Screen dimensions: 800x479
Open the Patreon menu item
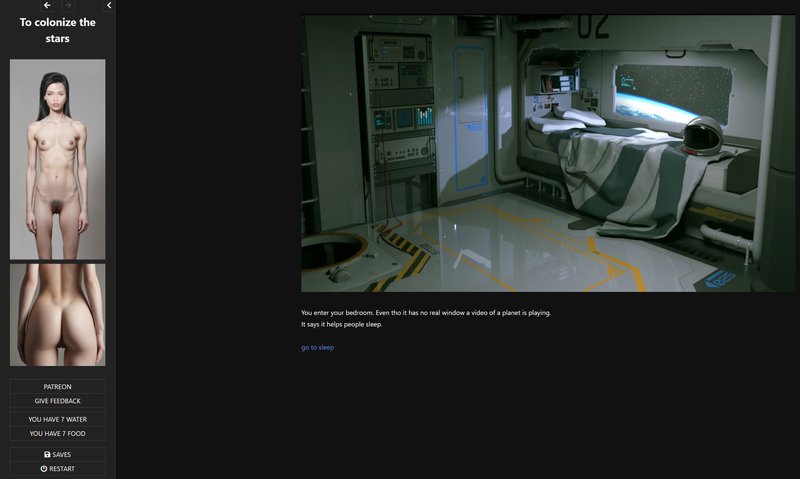coord(58,387)
